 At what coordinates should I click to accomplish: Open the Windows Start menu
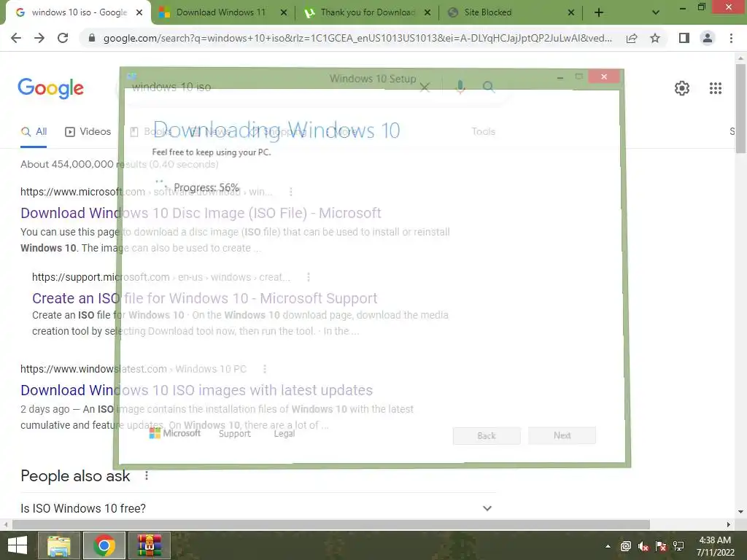coord(18,545)
